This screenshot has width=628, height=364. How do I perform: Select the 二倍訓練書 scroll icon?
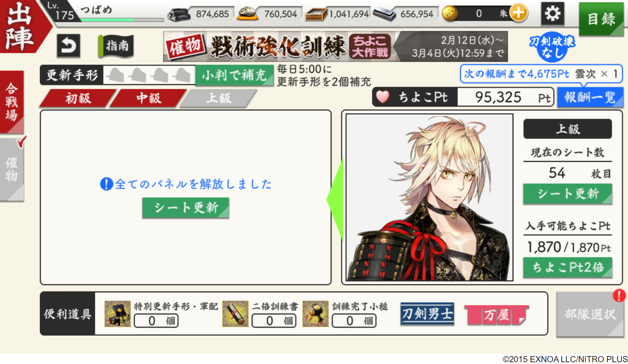pyautogui.click(x=235, y=314)
